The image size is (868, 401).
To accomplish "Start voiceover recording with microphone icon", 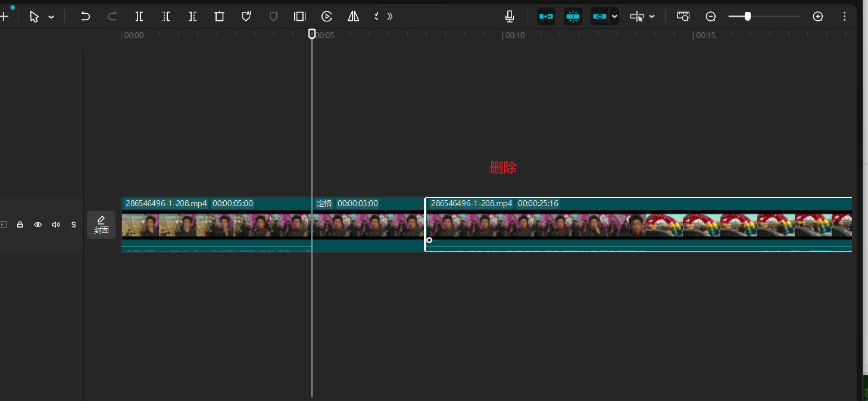I will [x=510, y=17].
